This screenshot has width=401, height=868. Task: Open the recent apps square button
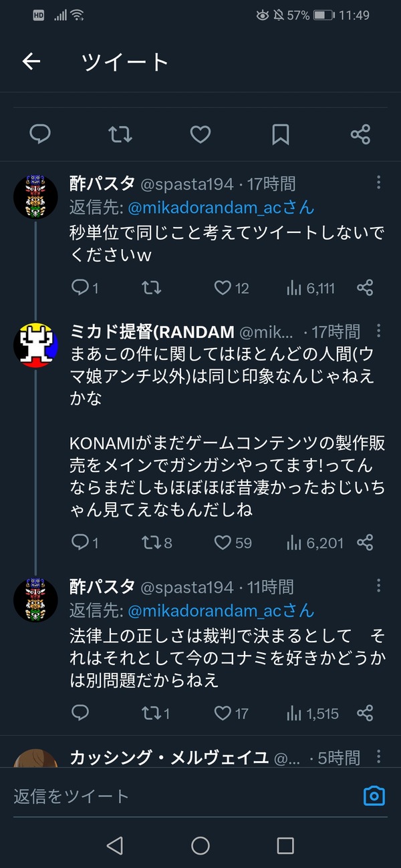point(285,846)
